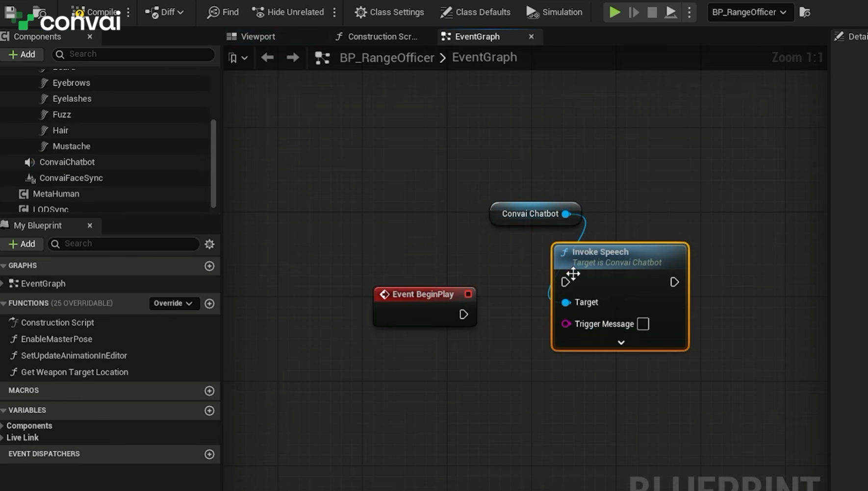
Task: Click the Event BeginPlay delegate pin
Action: point(468,295)
